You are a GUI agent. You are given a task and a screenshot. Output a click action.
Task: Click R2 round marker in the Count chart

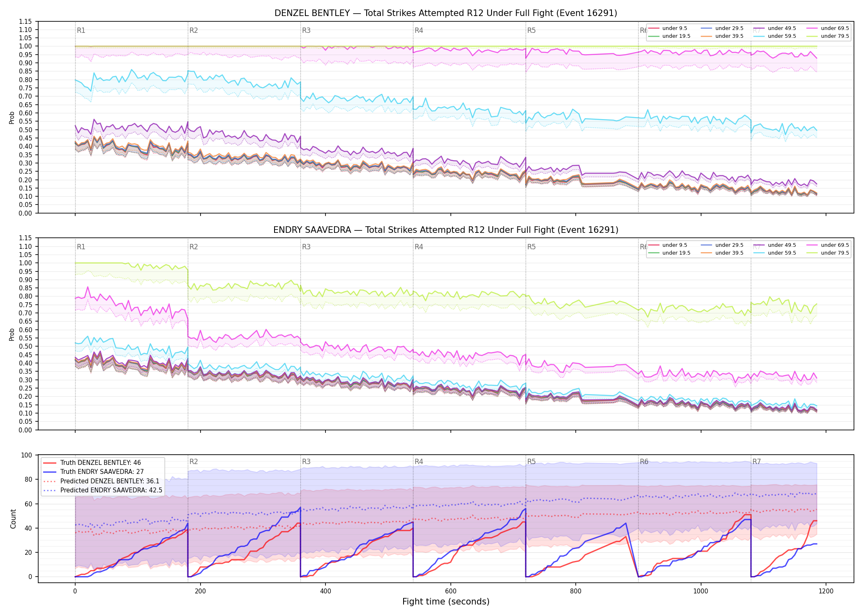pyautogui.click(x=194, y=462)
